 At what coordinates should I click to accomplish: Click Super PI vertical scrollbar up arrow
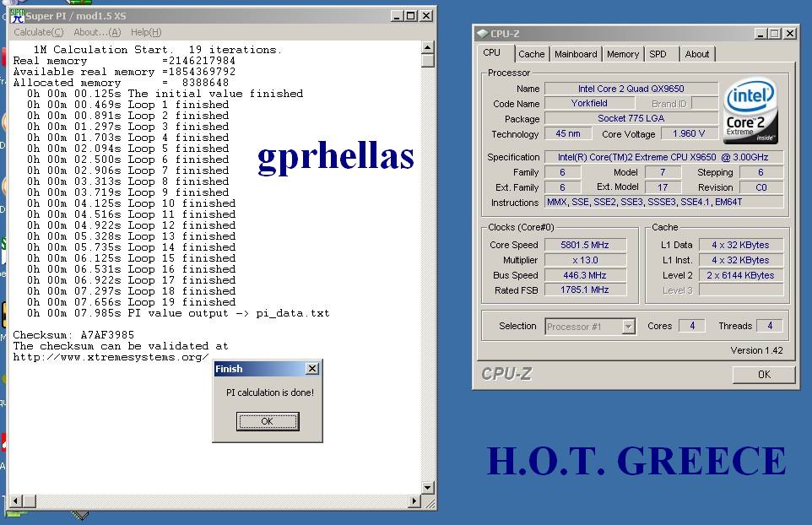(x=427, y=47)
